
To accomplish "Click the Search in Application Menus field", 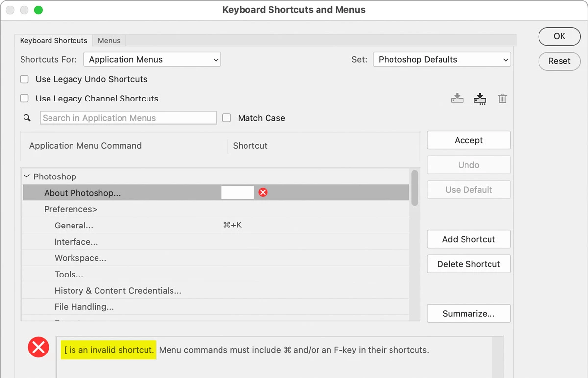I will 128,118.
